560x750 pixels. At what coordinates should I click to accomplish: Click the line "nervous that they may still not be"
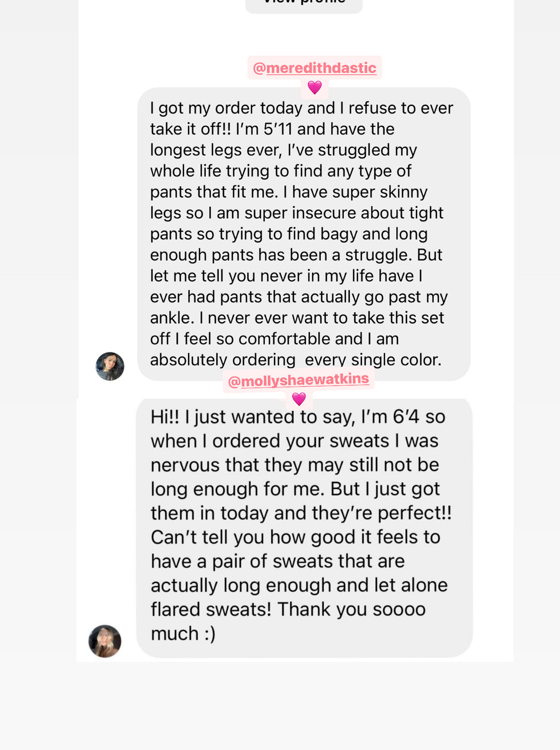point(295,465)
